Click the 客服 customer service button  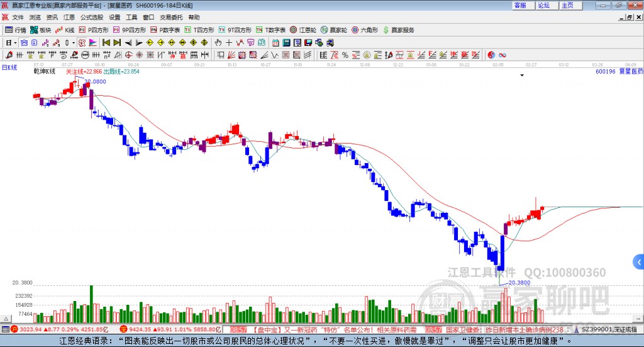click(523, 5)
